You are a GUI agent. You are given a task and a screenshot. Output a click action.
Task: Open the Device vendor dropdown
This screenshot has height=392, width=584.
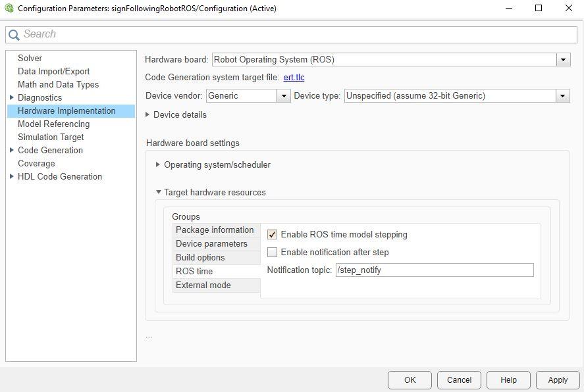pos(284,96)
